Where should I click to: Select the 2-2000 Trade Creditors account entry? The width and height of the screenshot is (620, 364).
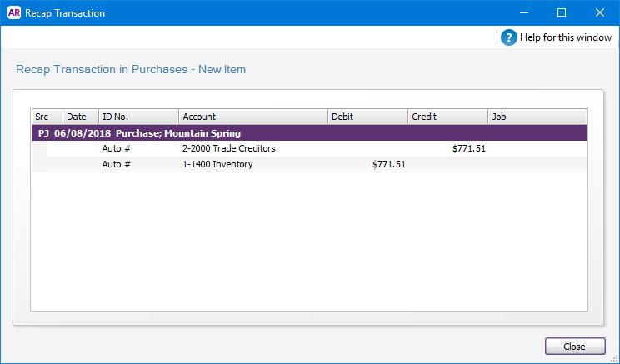click(x=228, y=149)
